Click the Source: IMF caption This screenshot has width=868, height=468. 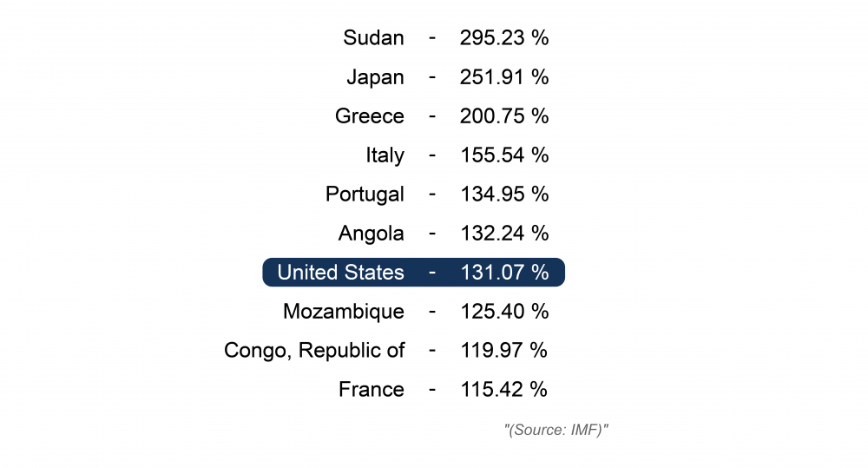pos(556,430)
